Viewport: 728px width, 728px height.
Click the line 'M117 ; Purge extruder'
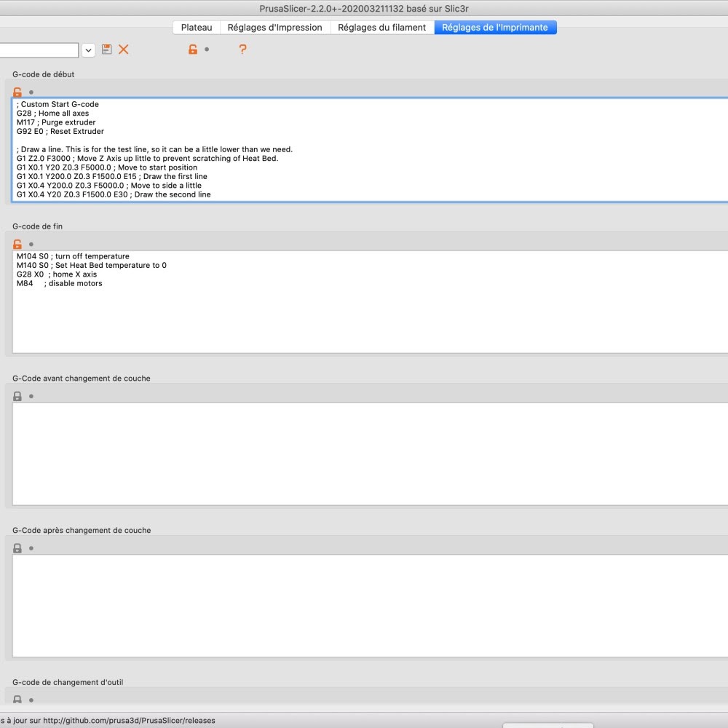[x=56, y=122]
